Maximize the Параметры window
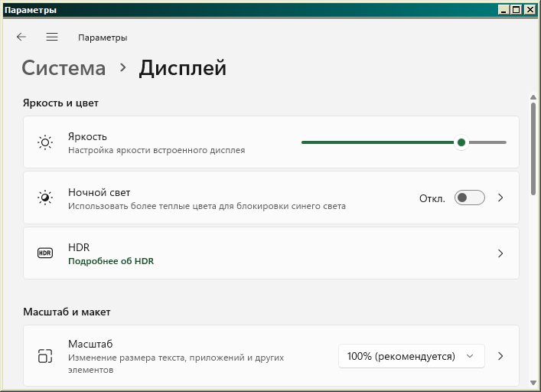The height and width of the screenshot is (392, 541). point(517,10)
